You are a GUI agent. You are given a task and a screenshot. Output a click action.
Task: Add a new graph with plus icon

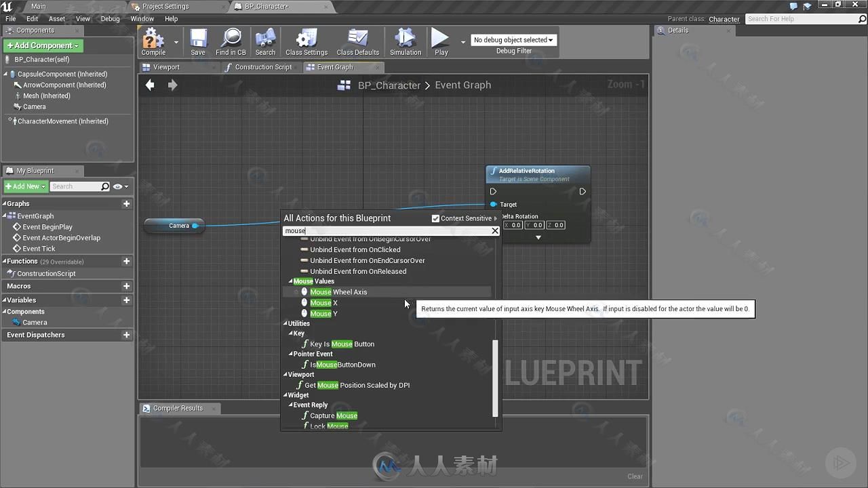click(126, 203)
